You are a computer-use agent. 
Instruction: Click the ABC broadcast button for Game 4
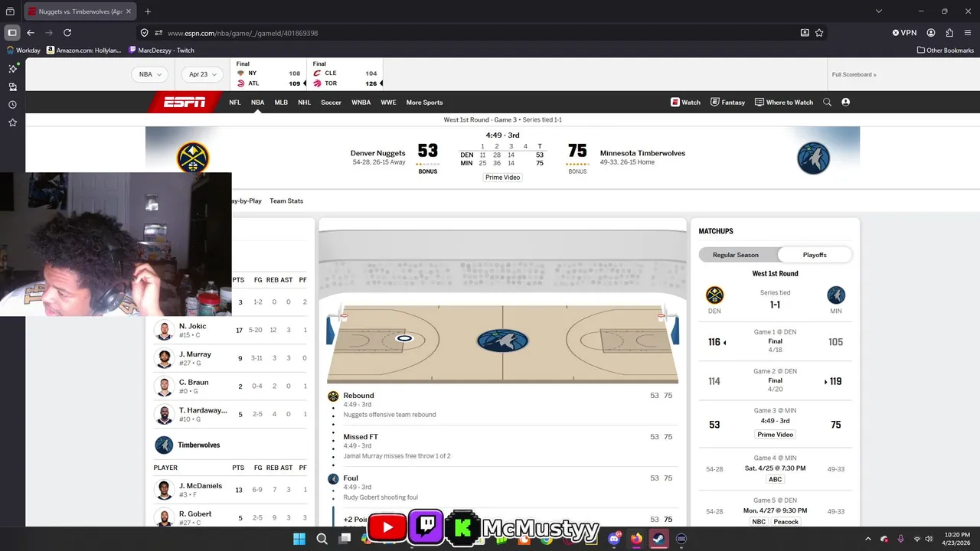coord(775,479)
